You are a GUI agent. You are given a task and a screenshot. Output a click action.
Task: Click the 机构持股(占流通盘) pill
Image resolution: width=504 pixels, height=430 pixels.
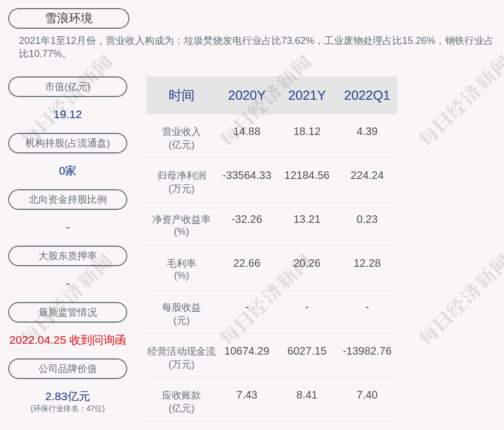[x=68, y=143]
